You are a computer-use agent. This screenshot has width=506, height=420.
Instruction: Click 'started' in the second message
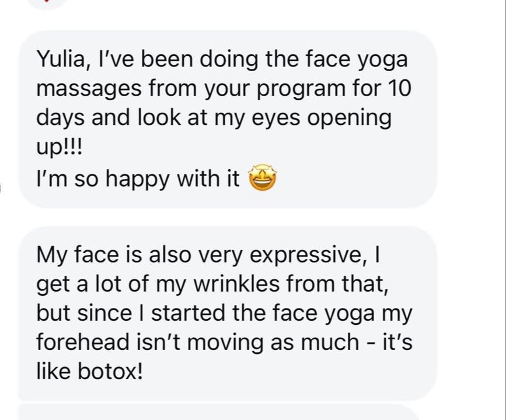(x=188, y=313)
